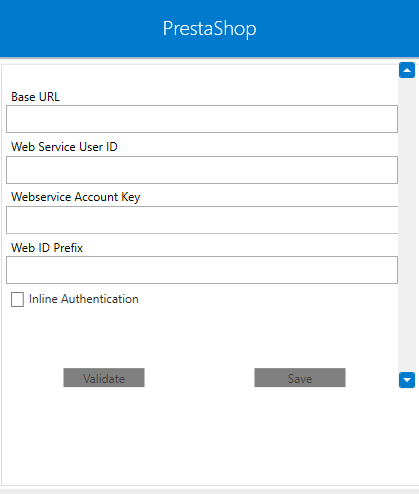Screen dimensions: 419x494
Task: Focus the Base URL input field
Action: pos(202,119)
